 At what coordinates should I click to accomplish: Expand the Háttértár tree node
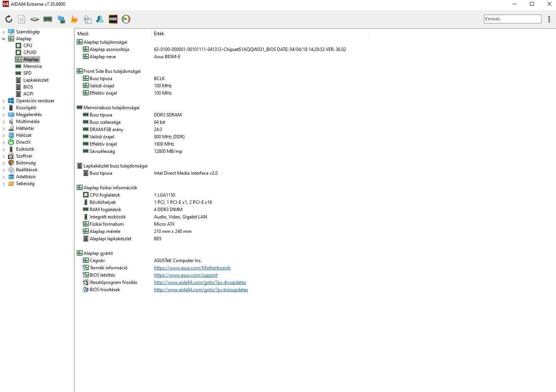click(x=4, y=128)
